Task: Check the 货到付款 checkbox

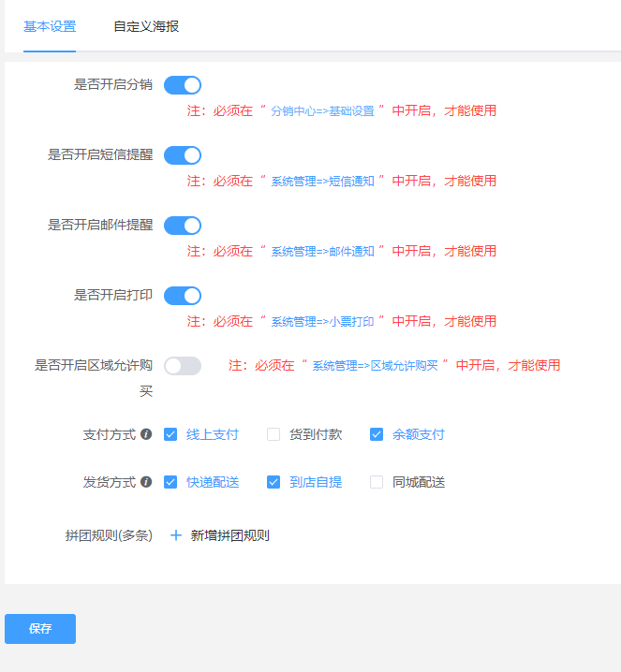Action: click(x=274, y=434)
